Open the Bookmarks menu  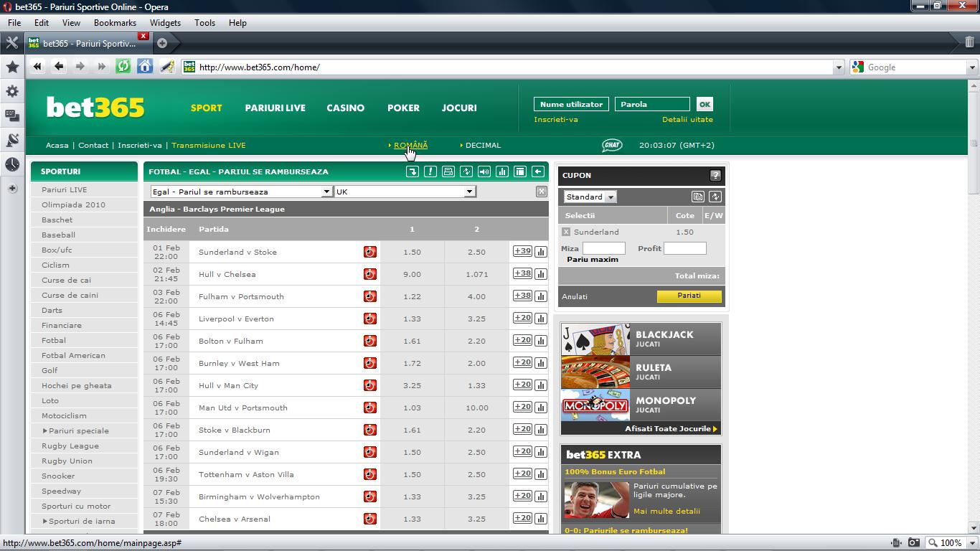coord(115,22)
